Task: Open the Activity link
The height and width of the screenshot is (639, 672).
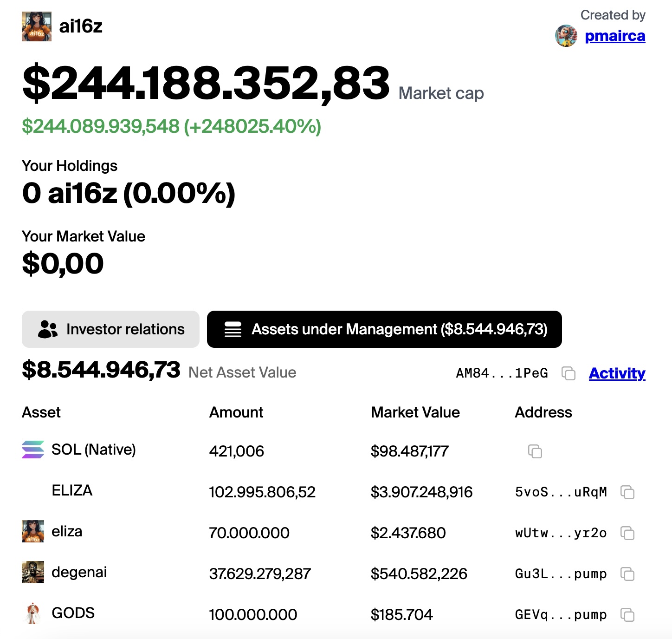Action: pos(617,373)
